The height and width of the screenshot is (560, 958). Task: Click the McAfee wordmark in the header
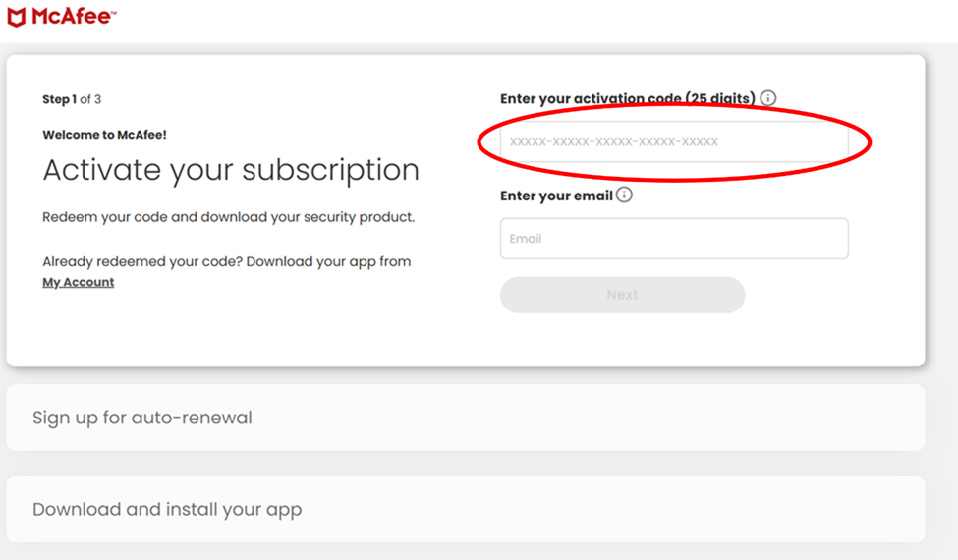72,17
